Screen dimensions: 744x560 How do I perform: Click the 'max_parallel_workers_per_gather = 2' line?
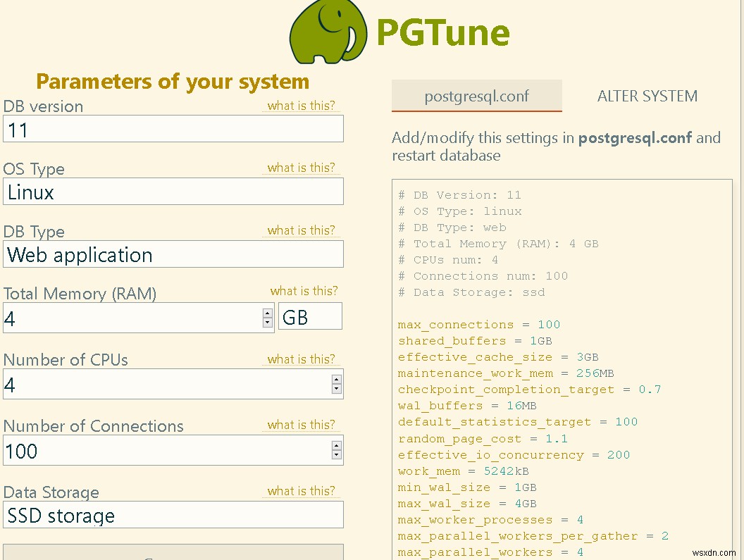tap(533, 536)
